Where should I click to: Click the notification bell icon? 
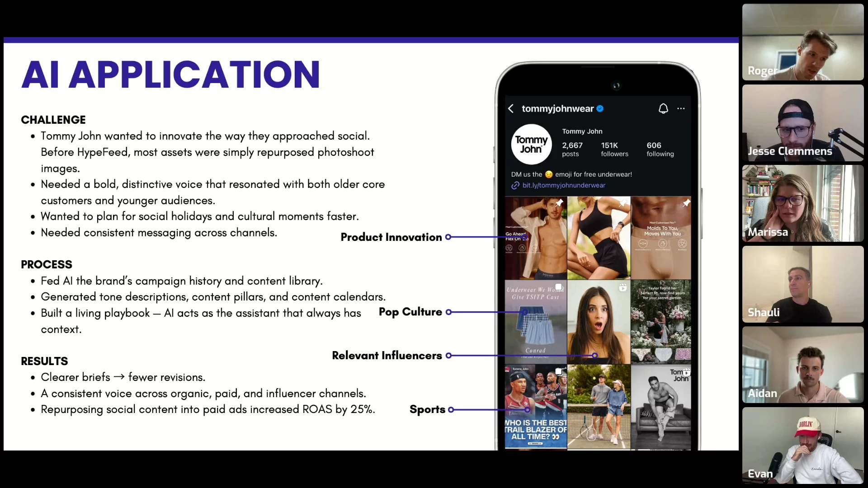click(663, 108)
